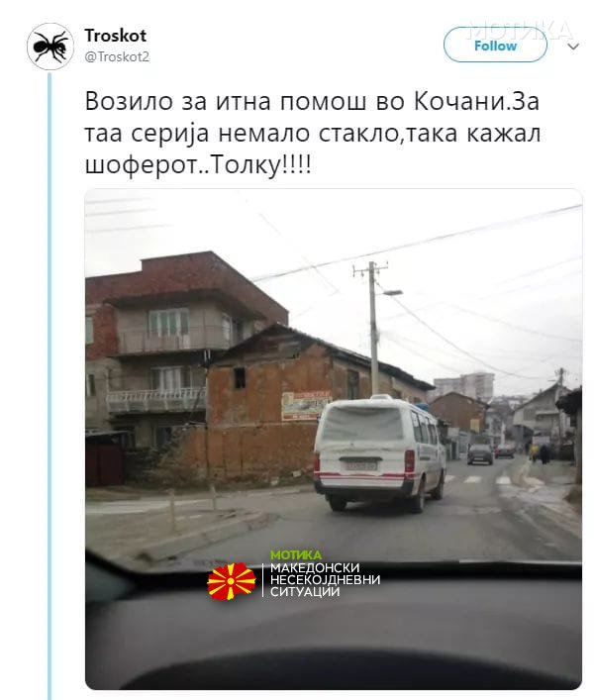Open the Troskot display name link
This screenshot has height=700, width=594.
pyautogui.click(x=115, y=36)
